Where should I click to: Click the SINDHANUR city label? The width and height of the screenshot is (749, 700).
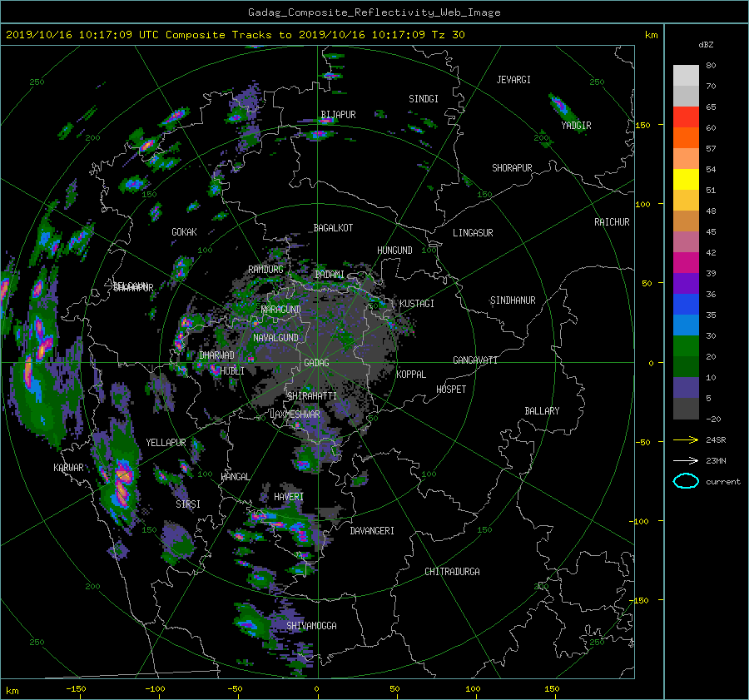click(x=513, y=300)
